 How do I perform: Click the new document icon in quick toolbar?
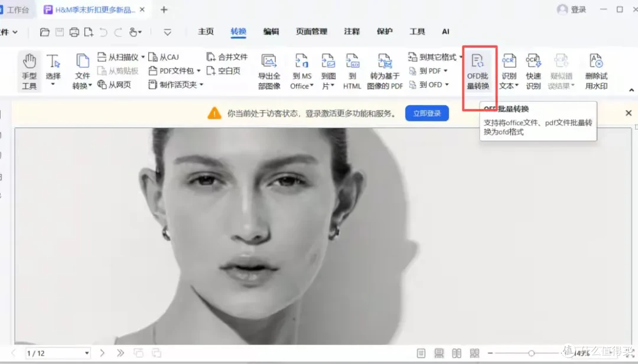88,32
